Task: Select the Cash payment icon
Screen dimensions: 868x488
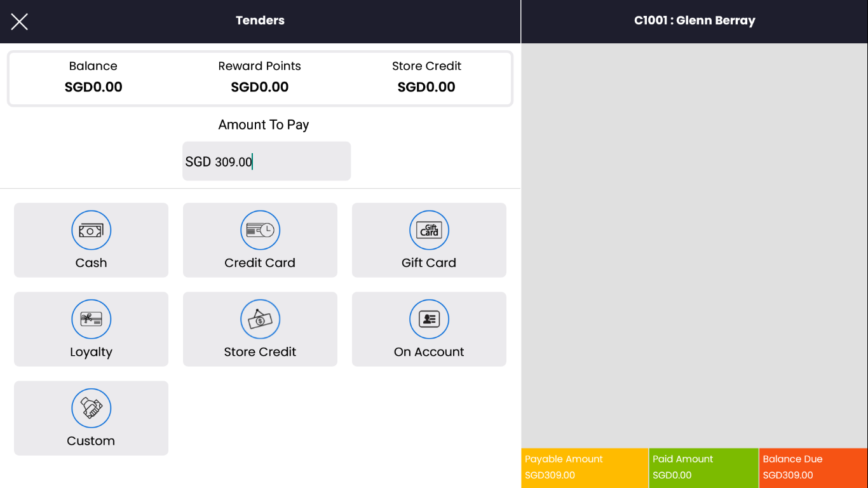Action: tap(91, 230)
